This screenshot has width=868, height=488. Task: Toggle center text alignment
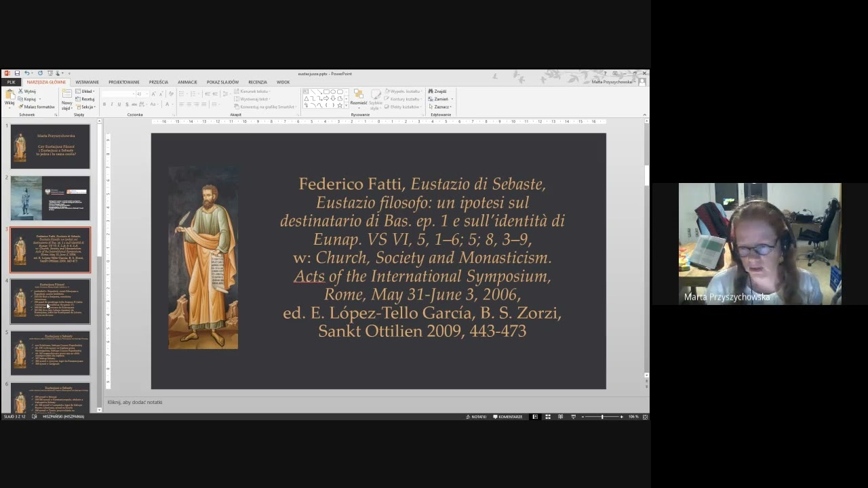click(189, 104)
